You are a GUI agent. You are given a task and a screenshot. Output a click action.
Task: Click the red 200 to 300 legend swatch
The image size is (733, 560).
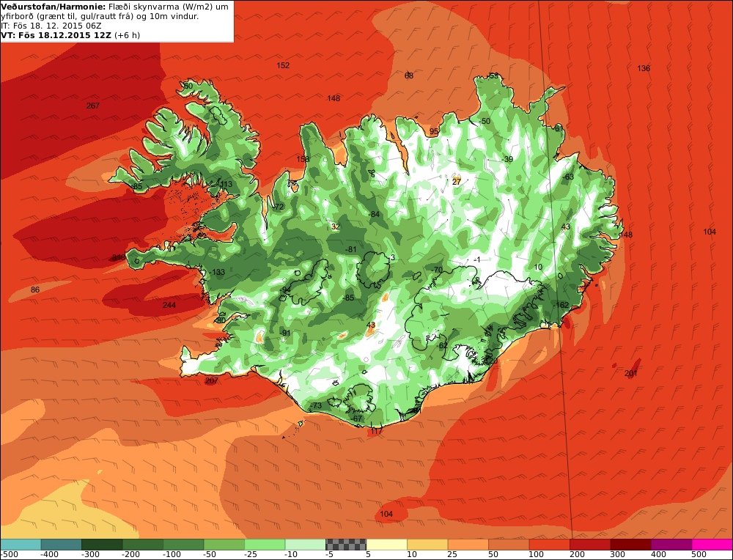click(590, 544)
